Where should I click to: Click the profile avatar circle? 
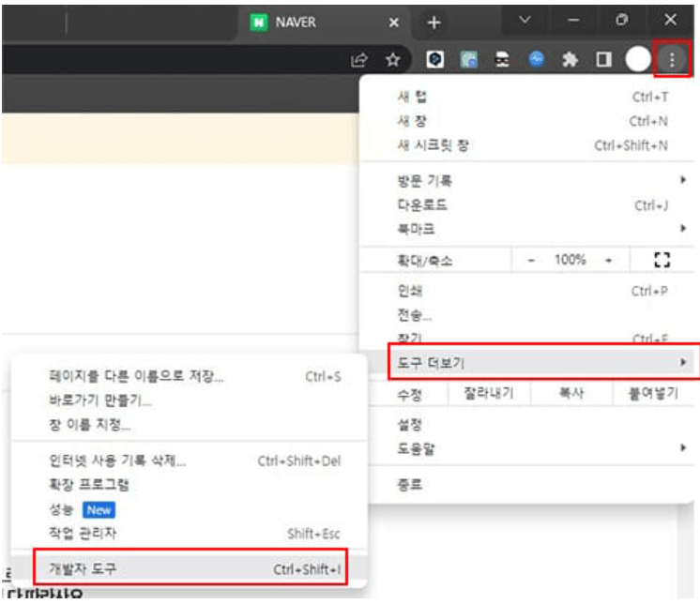click(x=638, y=59)
